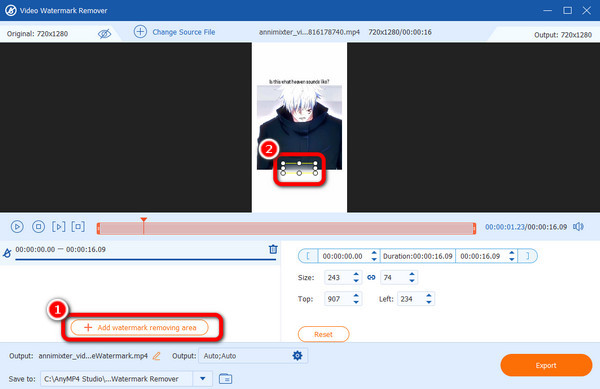
Task: Toggle the aspect ratio link icon
Action: (371, 277)
